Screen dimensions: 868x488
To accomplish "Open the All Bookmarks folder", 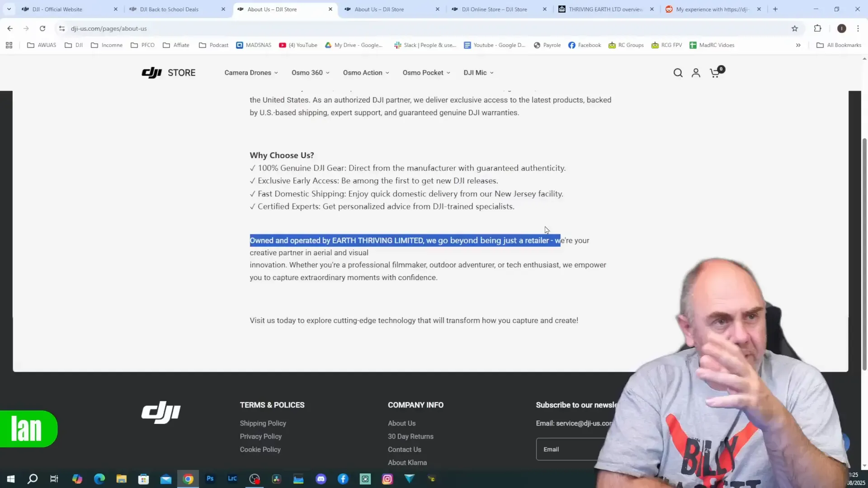I will [839, 45].
